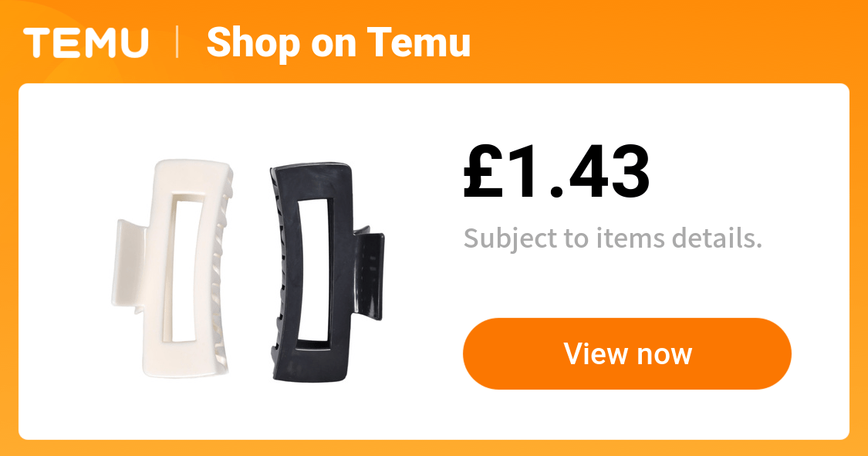868x456 pixels.
Task: Click the black hair claw clip image
Action: (326, 272)
